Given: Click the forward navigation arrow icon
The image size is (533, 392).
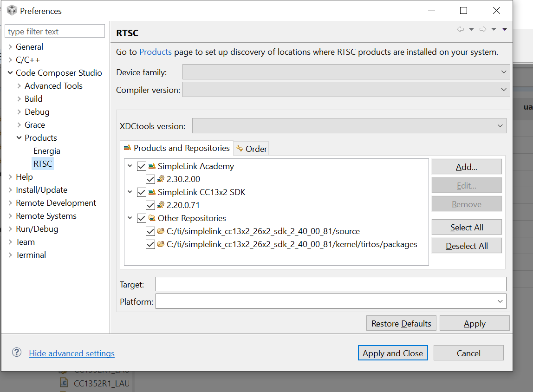Looking at the screenshot, I should point(482,29).
